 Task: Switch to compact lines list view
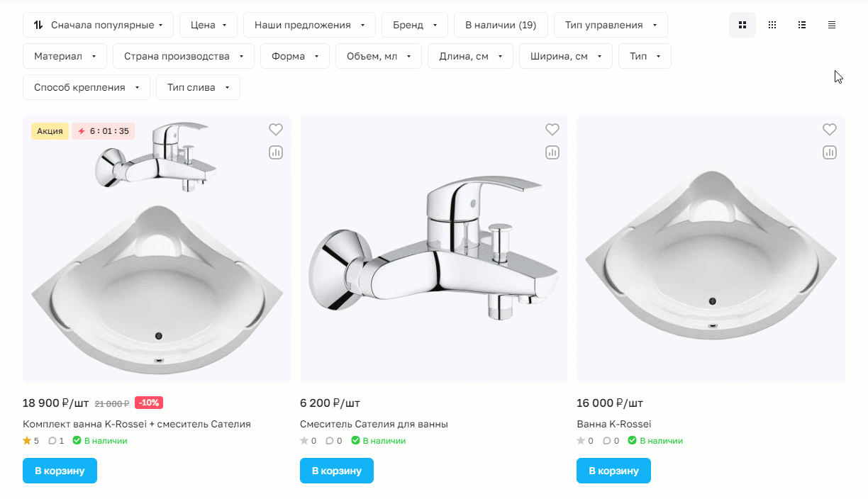[832, 25]
